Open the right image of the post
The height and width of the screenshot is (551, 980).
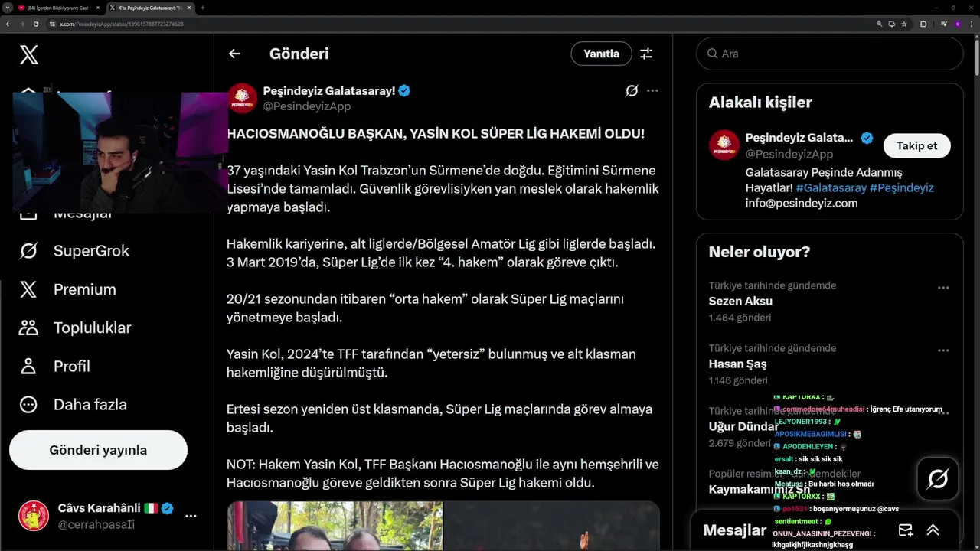(x=552, y=526)
